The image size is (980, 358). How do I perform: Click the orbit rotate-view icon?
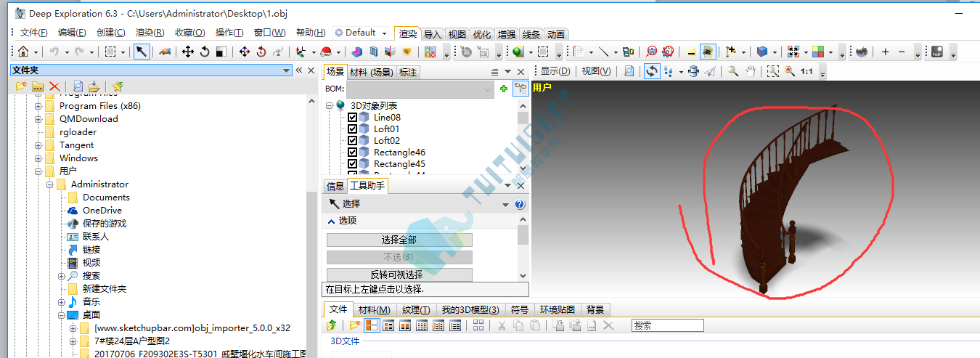(x=652, y=71)
